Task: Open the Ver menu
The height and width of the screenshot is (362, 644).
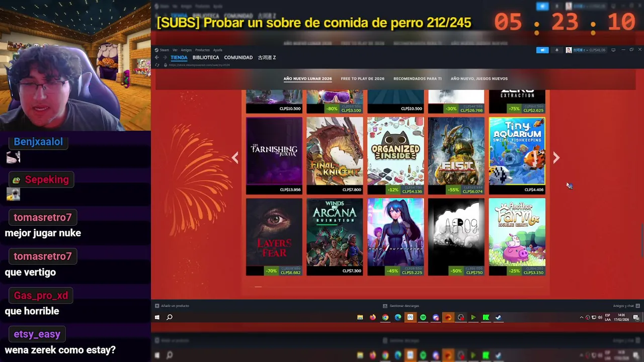Action: click(175, 50)
